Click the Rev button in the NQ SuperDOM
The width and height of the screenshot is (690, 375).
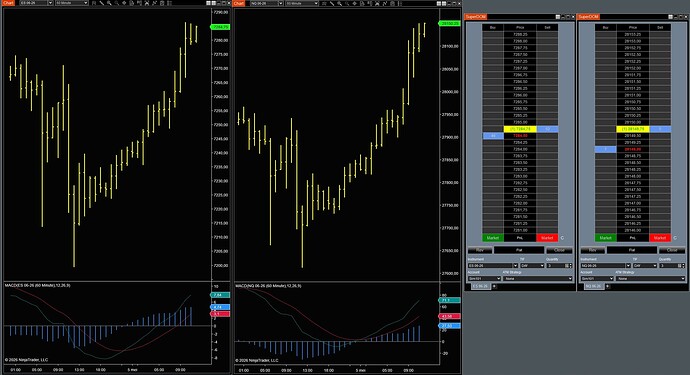pyautogui.click(x=593, y=250)
